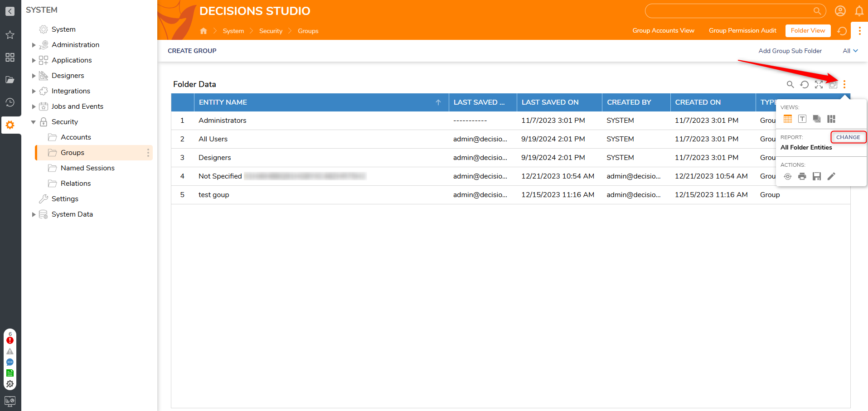The image size is (868, 411).
Task: Click the CHANGE report button
Action: click(848, 137)
